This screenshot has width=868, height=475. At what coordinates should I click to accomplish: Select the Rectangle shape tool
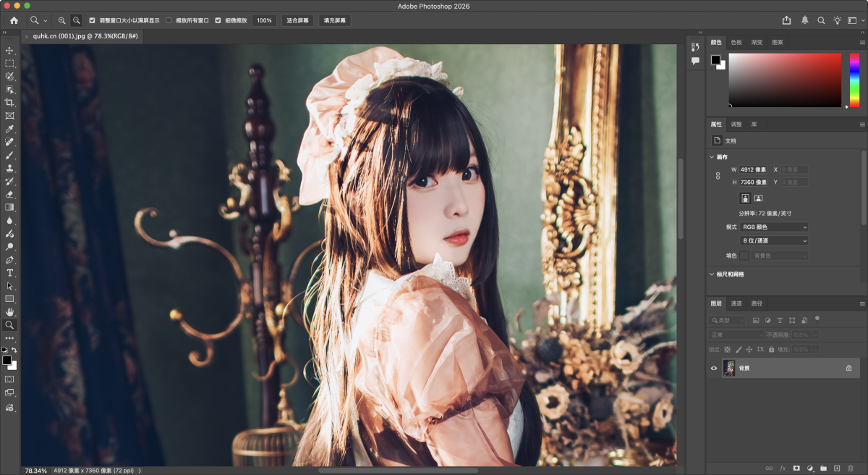click(x=10, y=299)
